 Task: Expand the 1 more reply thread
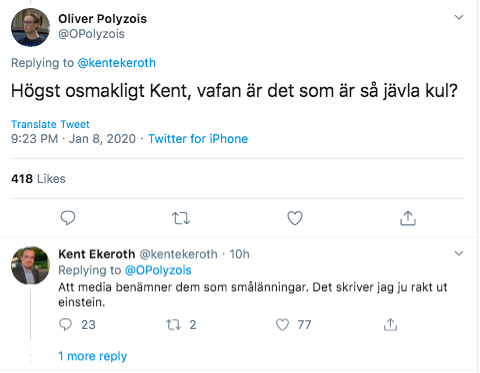tap(93, 356)
